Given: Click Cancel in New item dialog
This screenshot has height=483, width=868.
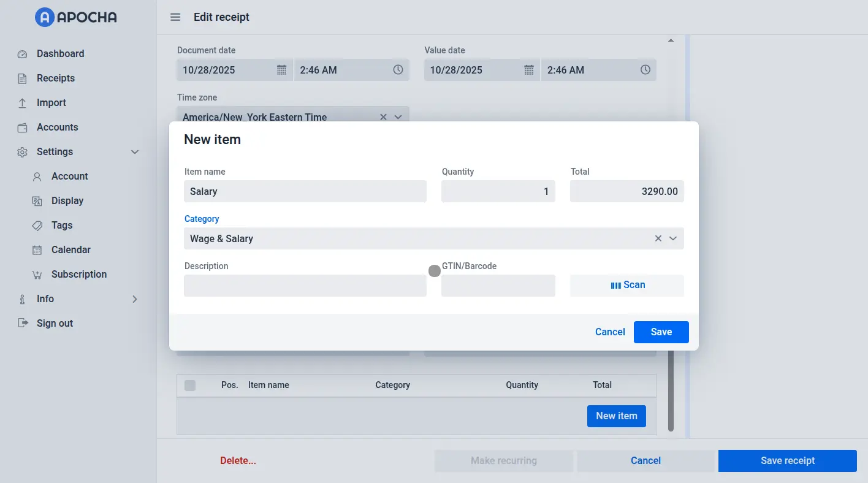Looking at the screenshot, I should (x=610, y=332).
